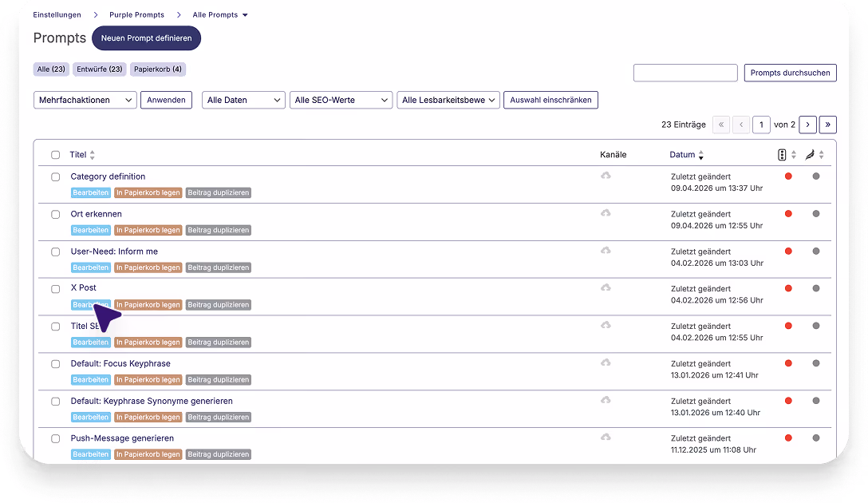Click Prompts durchsuchen button
Viewport: 868px width, 503px height.
point(790,73)
